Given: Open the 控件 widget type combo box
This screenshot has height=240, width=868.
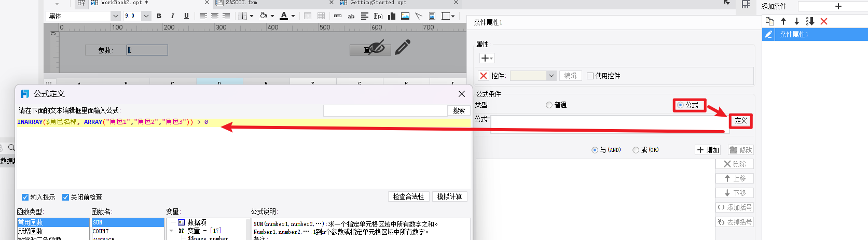Looking at the screenshot, I should (533, 76).
